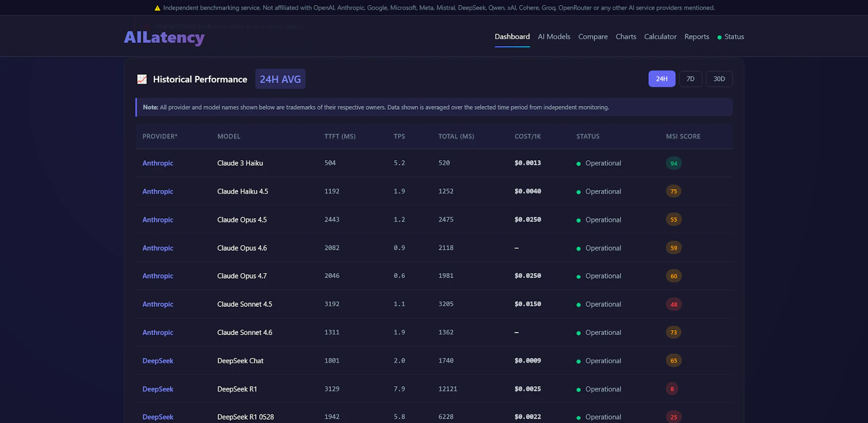Image resolution: width=868 pixels, height=423 pixels.
Task: Sort by TPS column header
Action: 399,136
